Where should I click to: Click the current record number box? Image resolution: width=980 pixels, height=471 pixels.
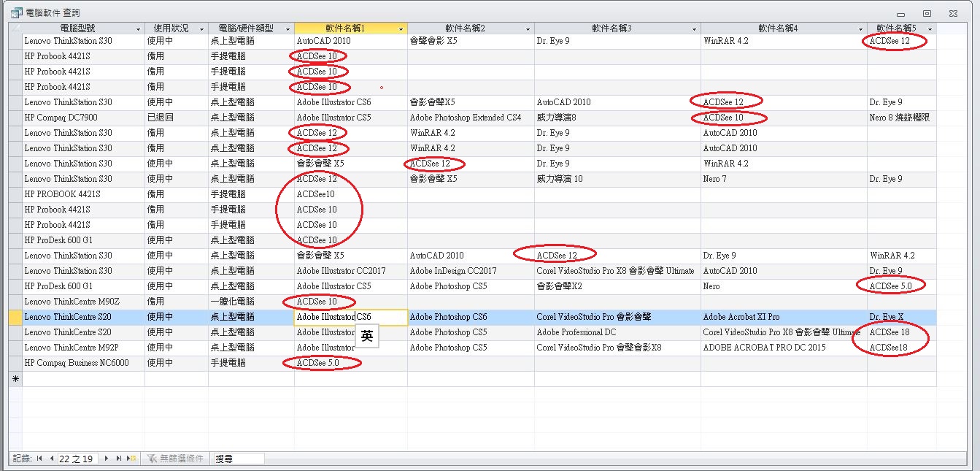[x=78, y=459]
